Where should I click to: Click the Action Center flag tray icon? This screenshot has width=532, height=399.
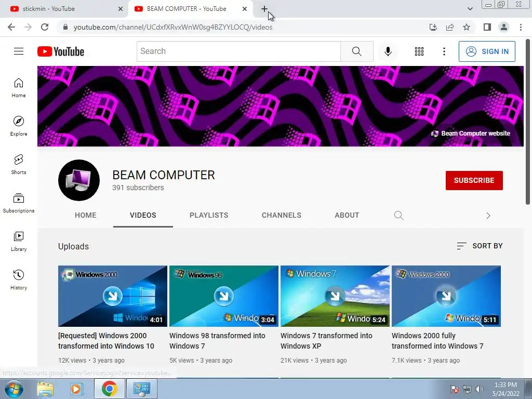[454, 389]
